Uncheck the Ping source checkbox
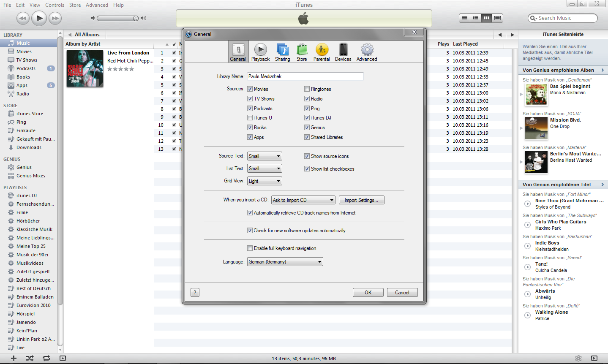 pos(307,109)
